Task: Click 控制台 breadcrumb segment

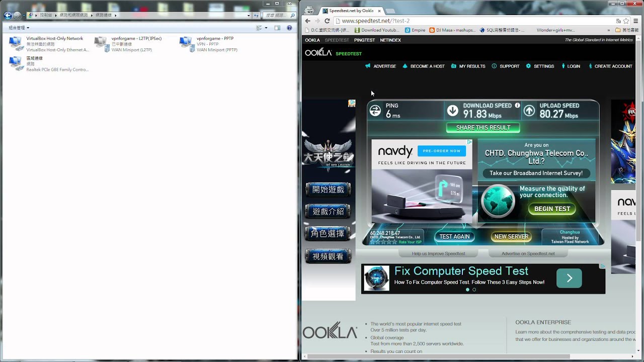Action: coord(46,16)
